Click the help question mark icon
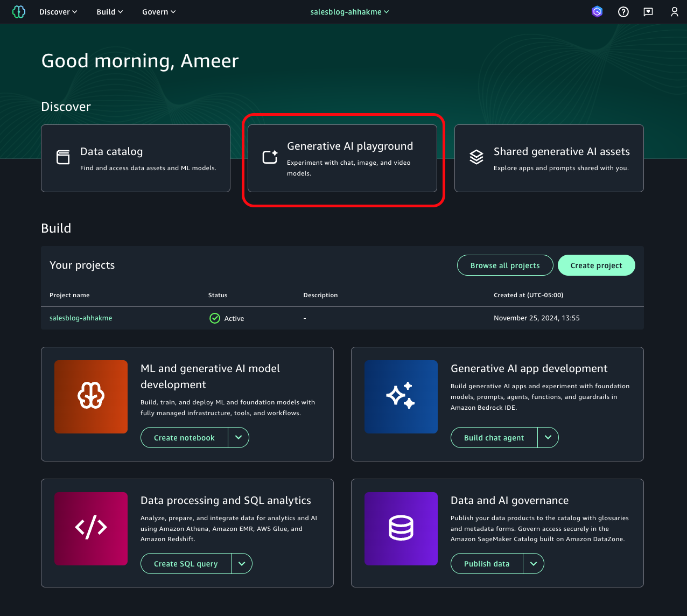687x616 pixels. (x=623, y=11)
